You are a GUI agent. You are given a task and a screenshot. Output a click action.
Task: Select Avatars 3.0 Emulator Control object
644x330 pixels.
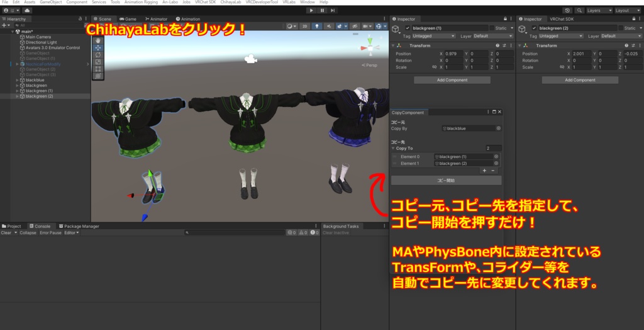(52, 48)
